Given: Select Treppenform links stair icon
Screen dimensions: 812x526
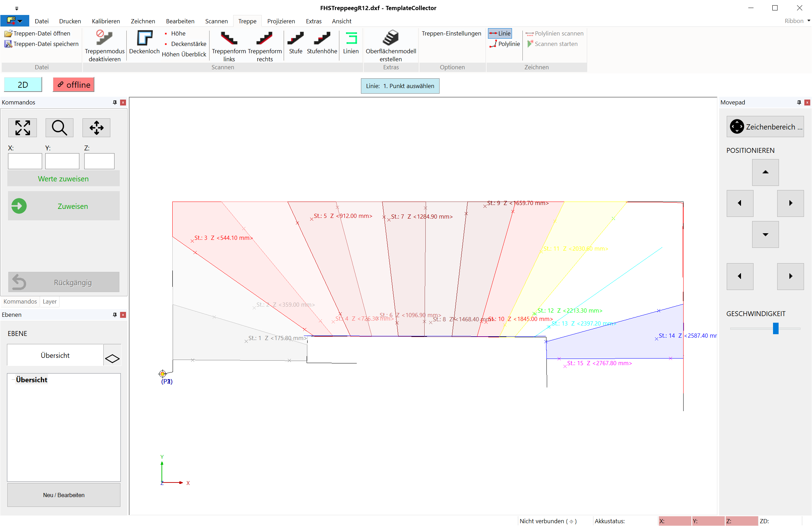Looking at the screenshot, I should coord(229,38).
